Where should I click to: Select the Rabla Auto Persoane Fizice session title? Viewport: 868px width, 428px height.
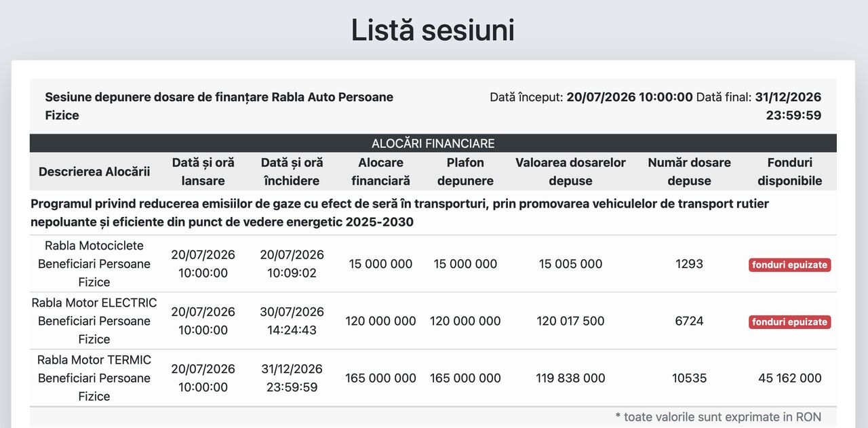pos(219,106)
